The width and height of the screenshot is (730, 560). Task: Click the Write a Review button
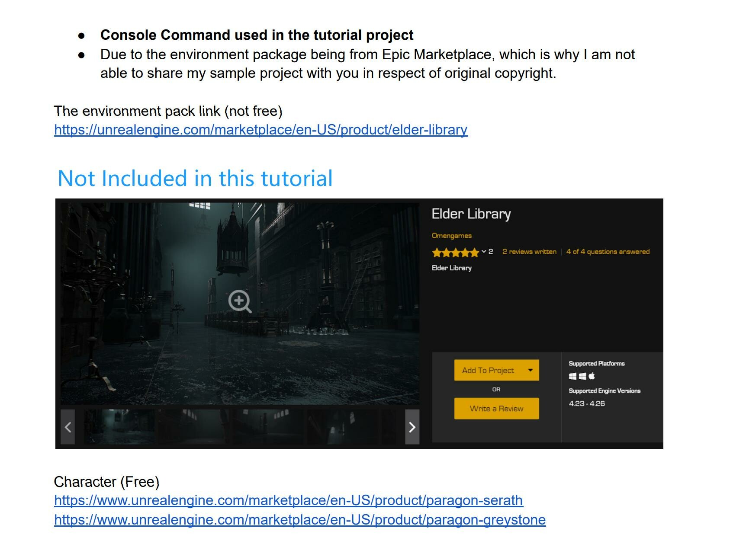click(x=496, y=409)
